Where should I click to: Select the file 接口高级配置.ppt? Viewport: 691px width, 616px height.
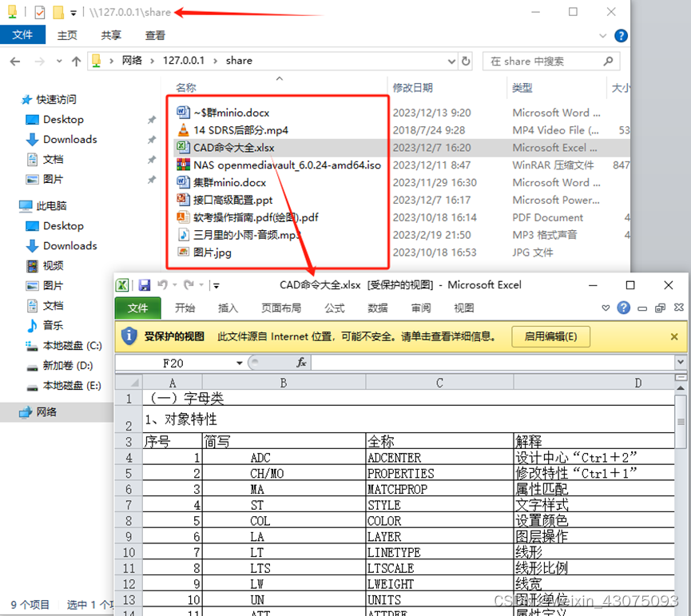(x=232, y=200)
